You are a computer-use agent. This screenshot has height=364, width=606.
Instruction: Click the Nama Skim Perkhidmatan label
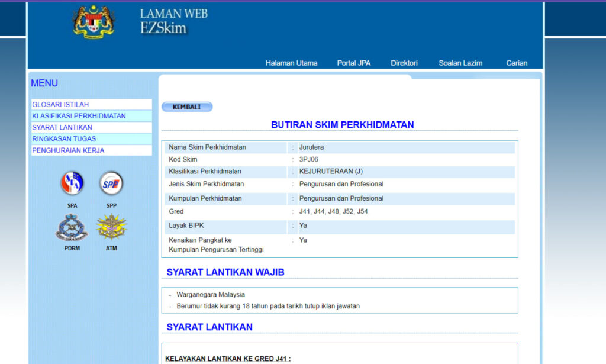point(207,147)
